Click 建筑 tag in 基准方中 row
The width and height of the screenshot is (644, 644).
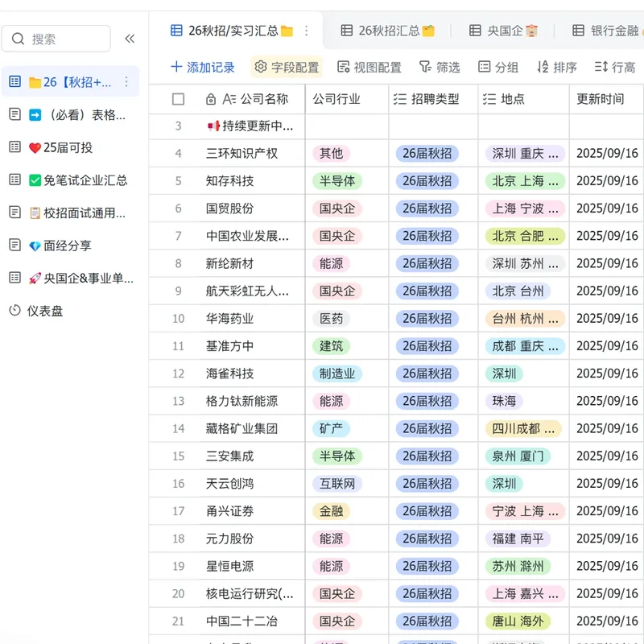pos(332,346)
